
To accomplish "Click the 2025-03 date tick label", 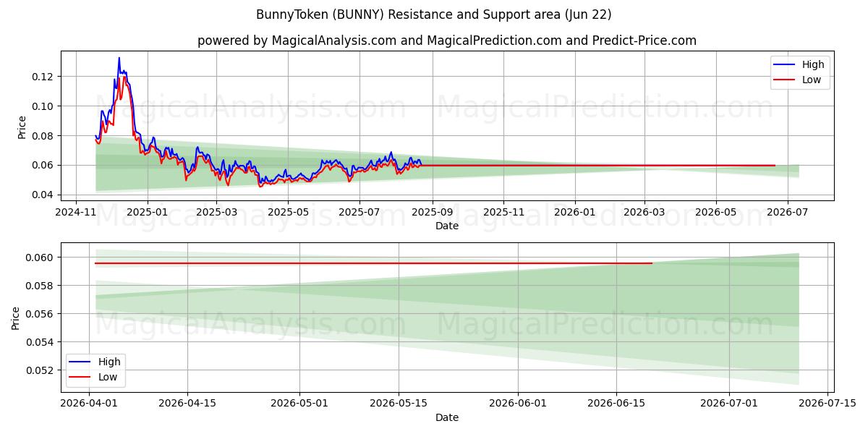I will (x=216, y=213).
